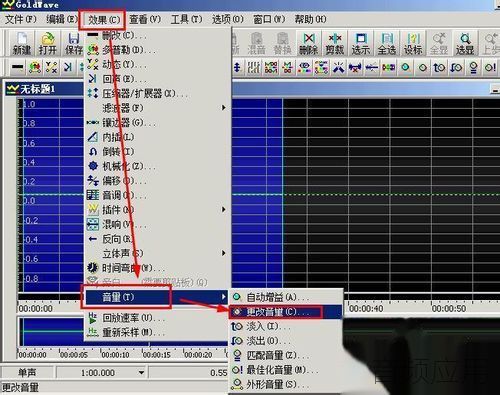Select 动态(Y) from the effects menu

[157, 64]
